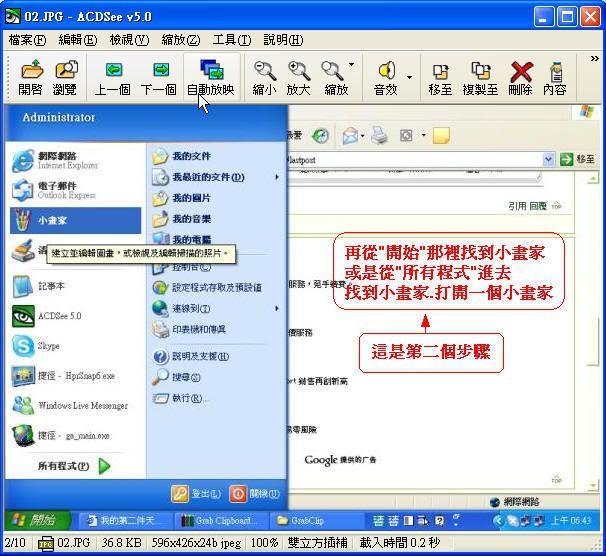Open image properties with 內容 icon
This screenshot has width=606, height=556.
coord(555,77)
